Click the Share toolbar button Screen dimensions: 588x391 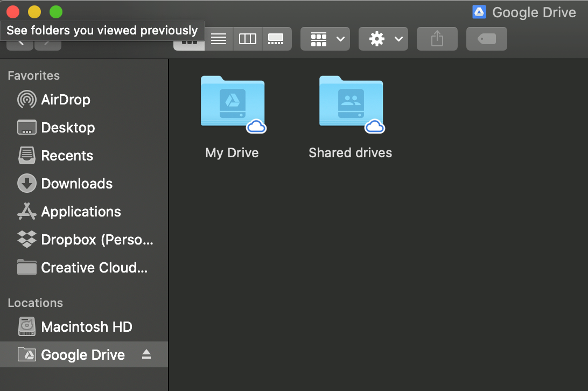[437, 39]
